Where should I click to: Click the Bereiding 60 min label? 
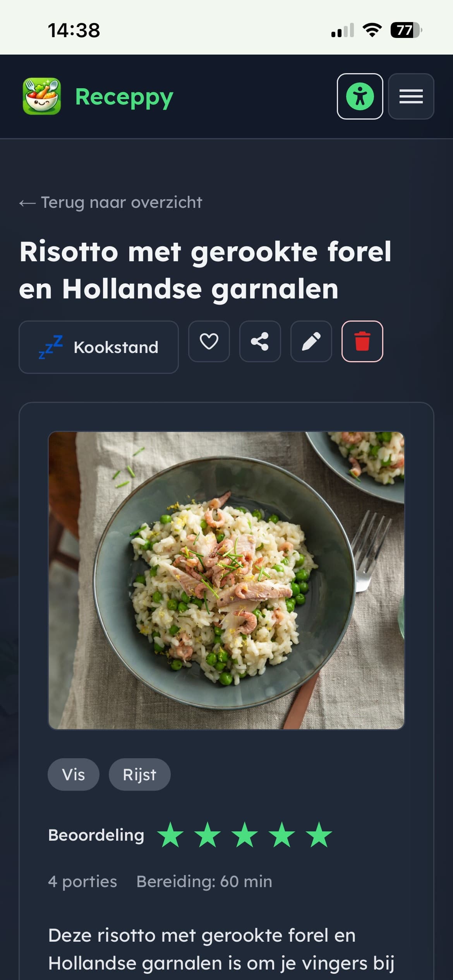tap(204, 882)
